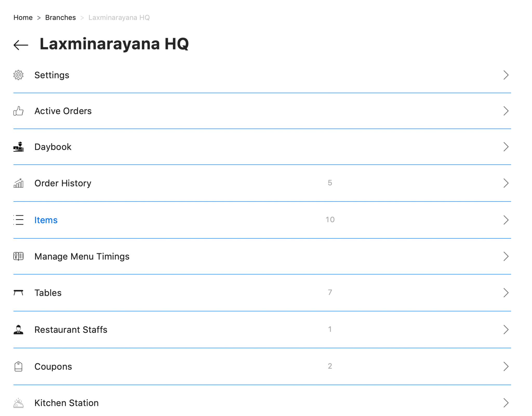The width and height of the screenshot is (532, 416).
Task: Open the Active Orders row chevron
Action: [x=506, y=111]
